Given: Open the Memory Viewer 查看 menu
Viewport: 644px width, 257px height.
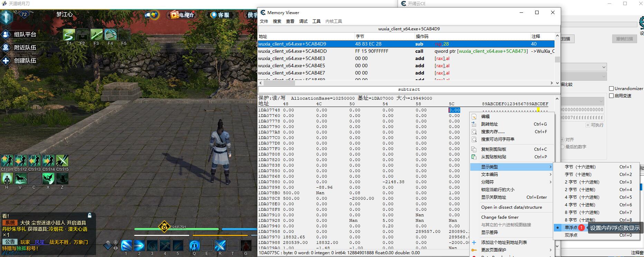Looking at the screenshot, I should click(x=290, y=21).
